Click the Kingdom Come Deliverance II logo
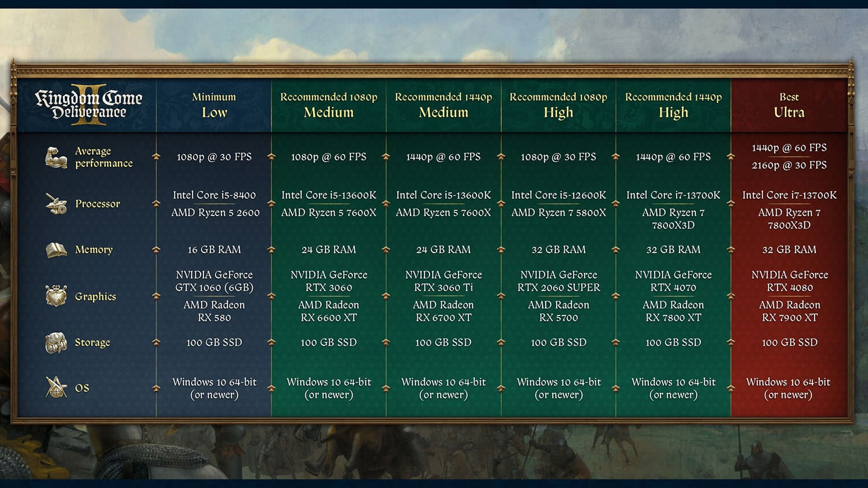Viewport: 868px width, 488px height. pos(89,105)
